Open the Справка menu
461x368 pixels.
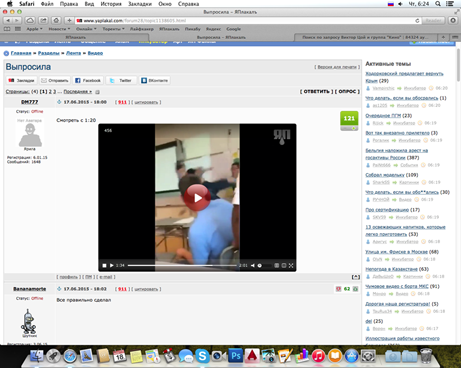[188, 4]
